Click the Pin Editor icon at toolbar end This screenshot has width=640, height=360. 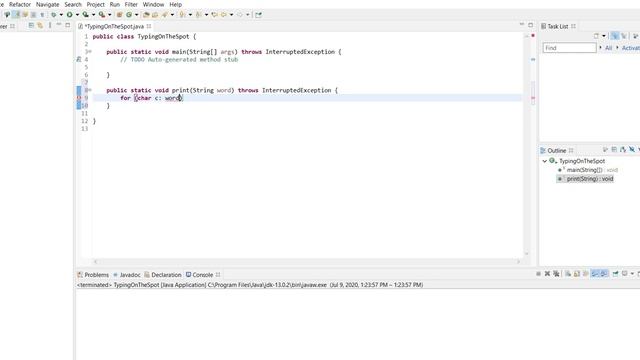258,15
